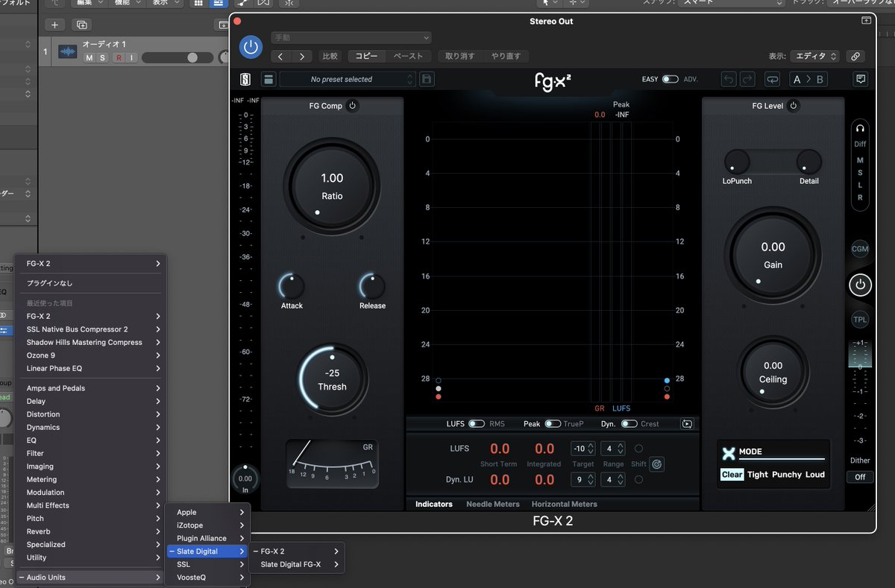Mute track オーディオ 1 with M button

[89, 58]
